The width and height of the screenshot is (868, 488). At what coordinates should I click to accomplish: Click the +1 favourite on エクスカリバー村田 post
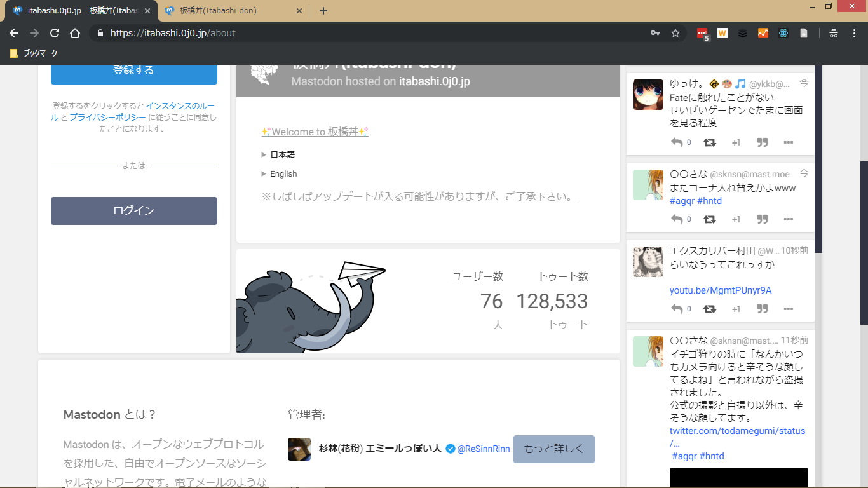coord(736,309)
